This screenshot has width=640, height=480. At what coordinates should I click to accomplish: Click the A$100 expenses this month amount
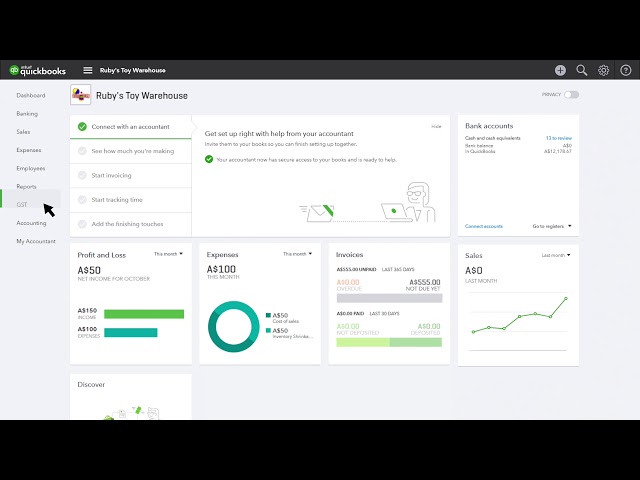[221, 269]
